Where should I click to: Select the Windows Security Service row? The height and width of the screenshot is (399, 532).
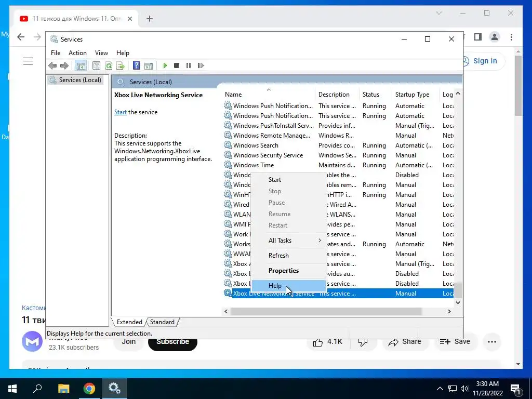339,155
